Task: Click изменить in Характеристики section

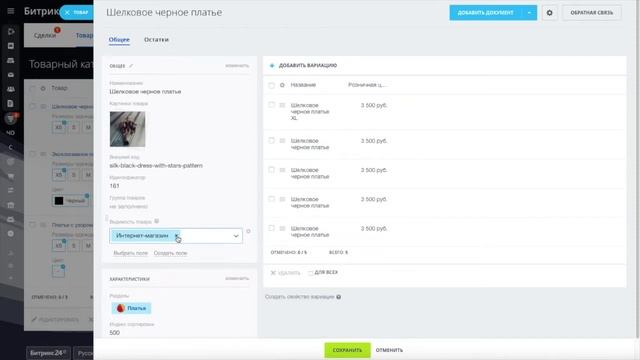Action: pyautogui.click(x=237, y=278)
